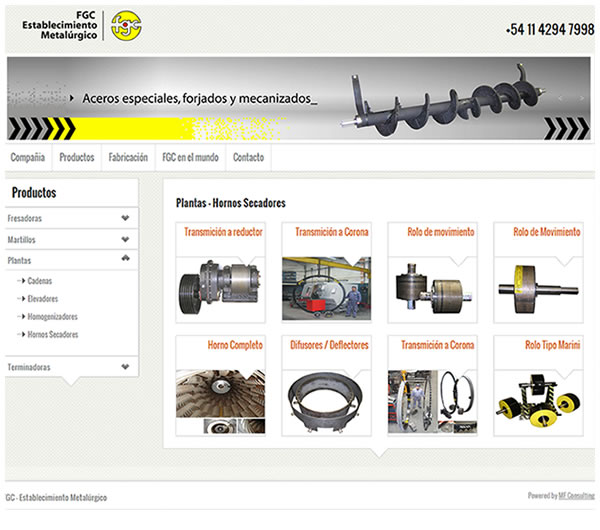The width and height of the screenshot is (600, 530).
Task: Open the Compañia menu item
Action: (x=28, y=157)
